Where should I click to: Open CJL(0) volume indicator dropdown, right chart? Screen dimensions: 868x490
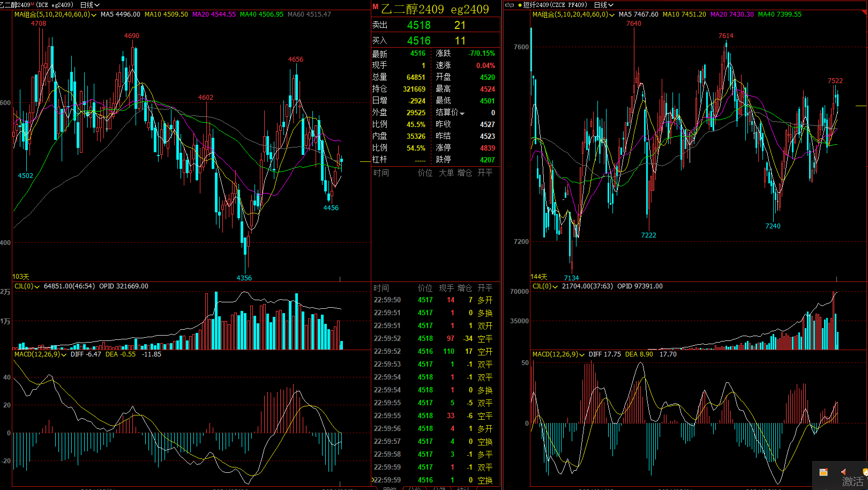(555, 287)
